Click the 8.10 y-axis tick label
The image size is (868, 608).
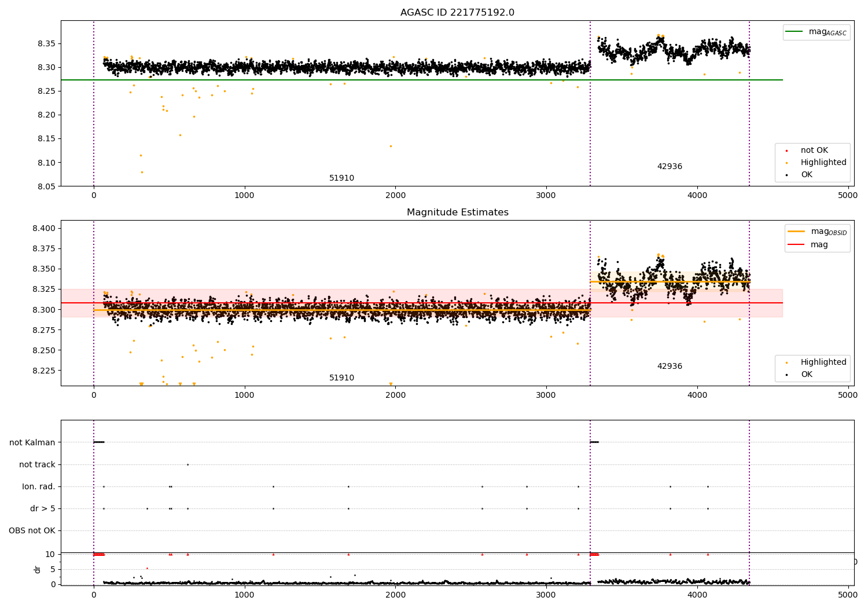(46, 163)
